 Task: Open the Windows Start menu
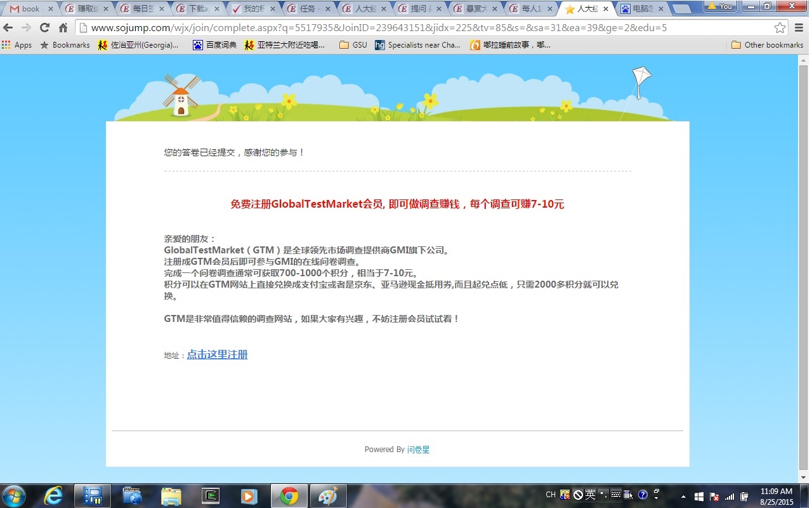pyautogui.click(x=14, y=495)
